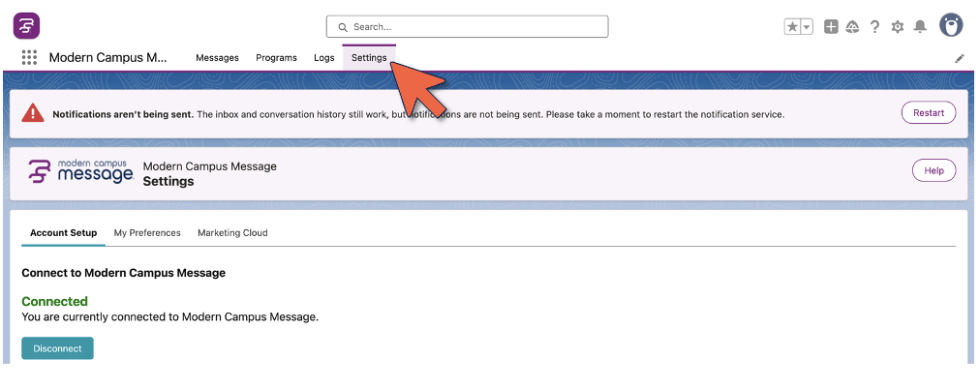Click the Help button
Image resolution: width=980 pixels, height=389 pixels.
[934, 170]
